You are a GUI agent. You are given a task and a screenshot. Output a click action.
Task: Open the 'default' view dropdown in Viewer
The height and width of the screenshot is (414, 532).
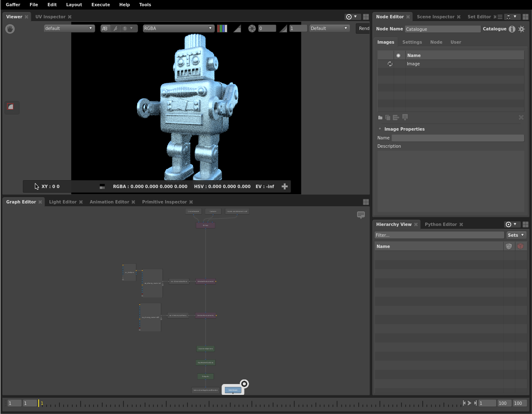[x=69, y=28]
